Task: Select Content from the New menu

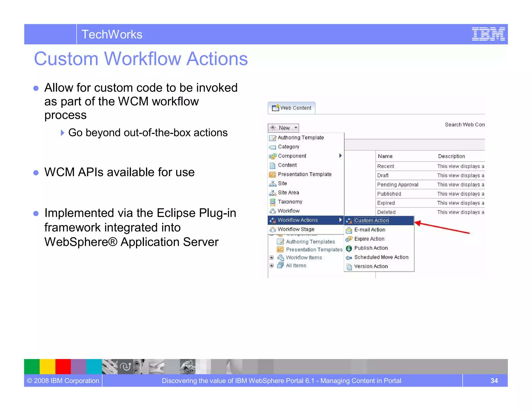Action: coord(306,165)
